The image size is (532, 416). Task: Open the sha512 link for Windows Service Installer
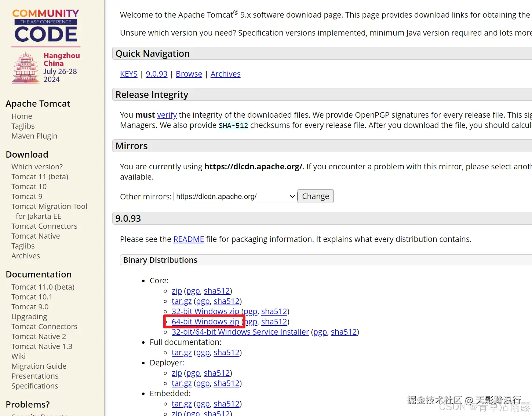coord(344,332)
